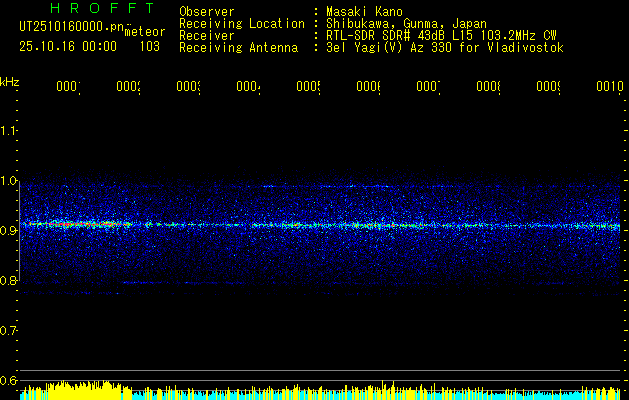The width and height of the screenshot is (629, 400).
Task: Select the observer name Masaki Kano
Action: [x=364, y=12]
